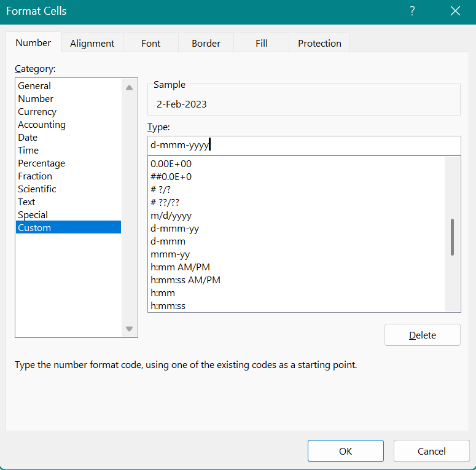Open the Protection tab
The image size is (476, 470).
click(x=319, y=44)
